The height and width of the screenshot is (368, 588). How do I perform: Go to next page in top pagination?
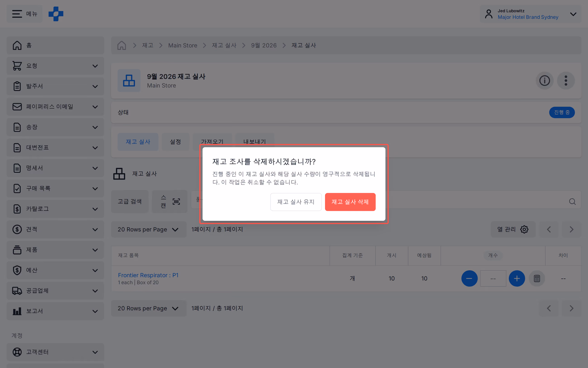point(571,229)
